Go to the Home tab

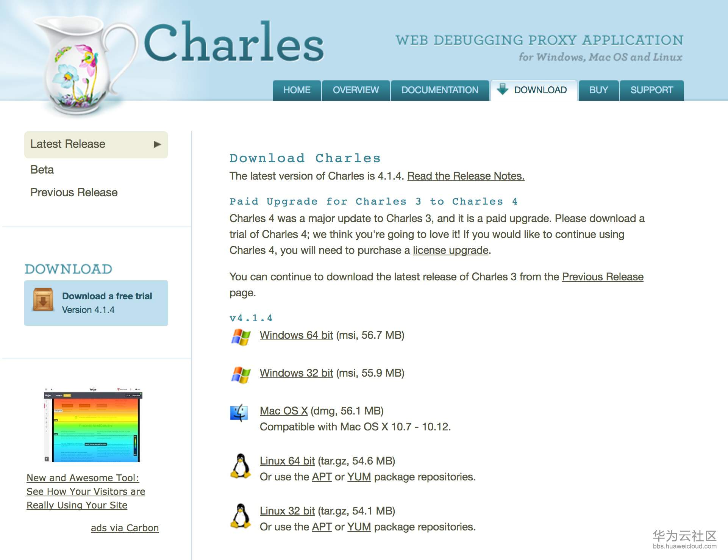pos(297,90)
